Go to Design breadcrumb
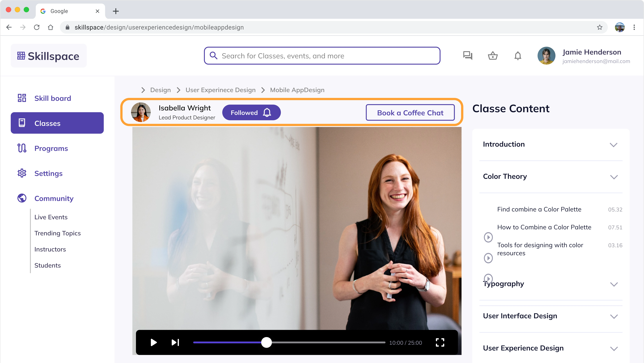This screenshot has height=363, width=644. click(161, 90)
